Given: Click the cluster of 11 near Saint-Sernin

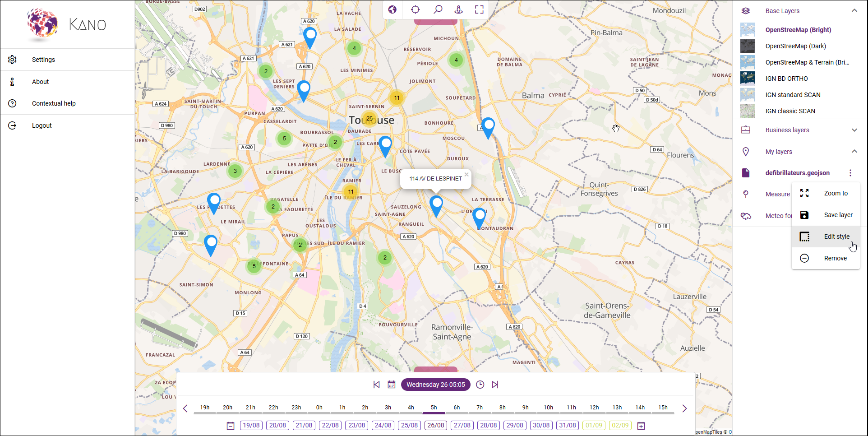Looking at the screenshot, I should point(397,97).
